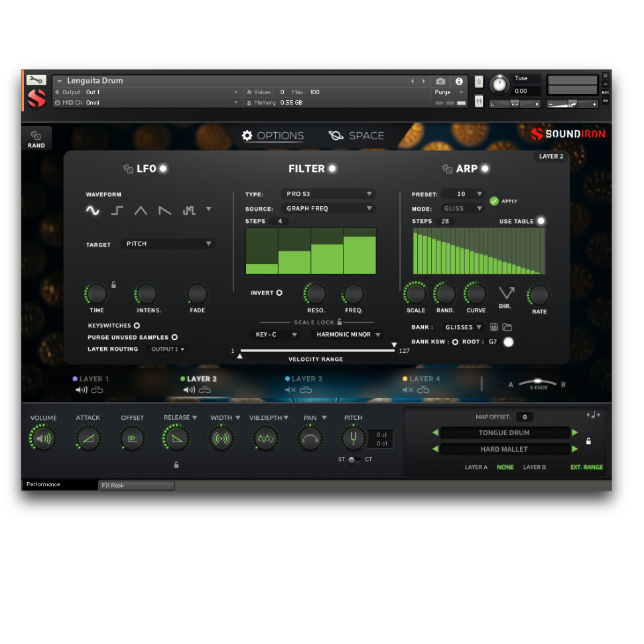Select the triangle LFO waveform icon

pyautogui.click(x=141, y=210)
